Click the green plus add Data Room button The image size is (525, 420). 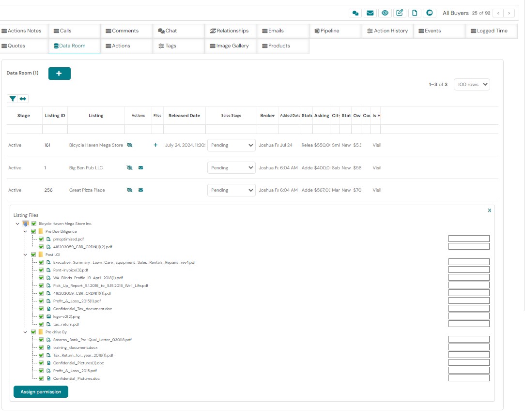pyautogui.click(x=59, y=74)
